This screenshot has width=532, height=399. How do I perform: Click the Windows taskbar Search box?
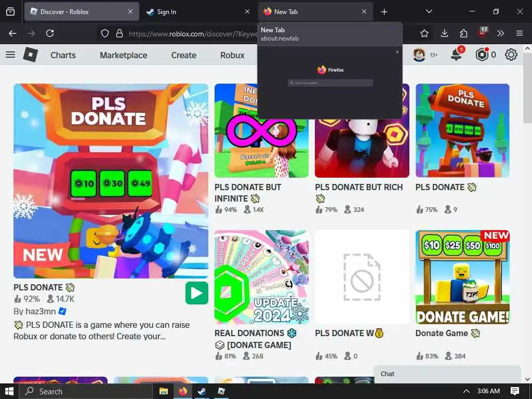(x=85, y=391)
